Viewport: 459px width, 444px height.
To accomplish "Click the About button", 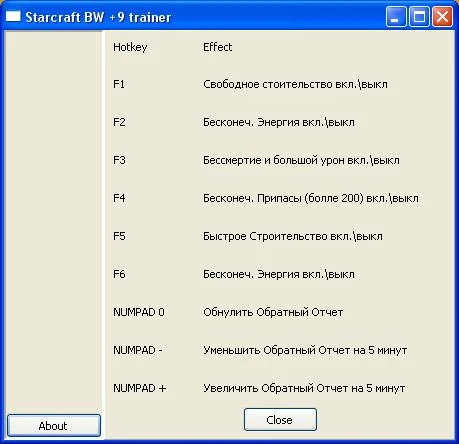I will pos(54,425).
